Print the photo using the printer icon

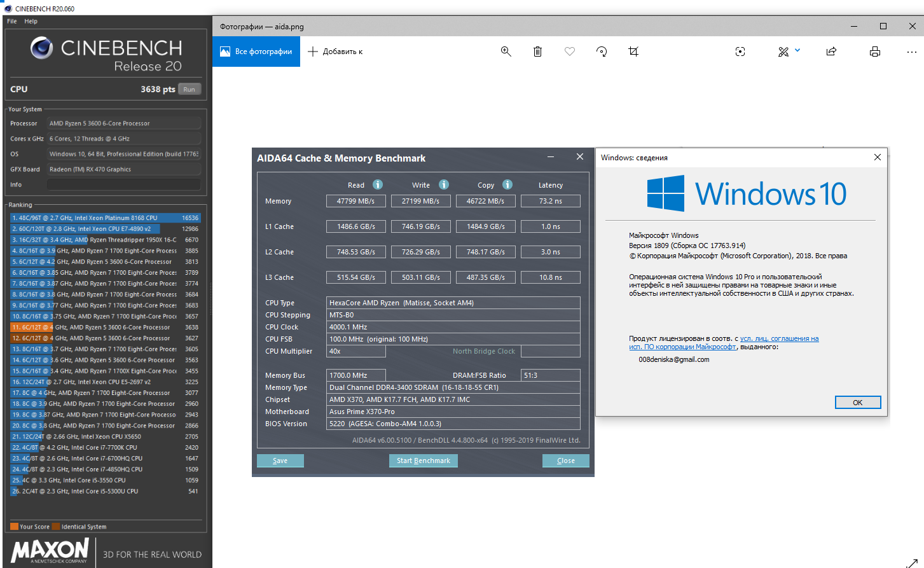click(875, 52)
